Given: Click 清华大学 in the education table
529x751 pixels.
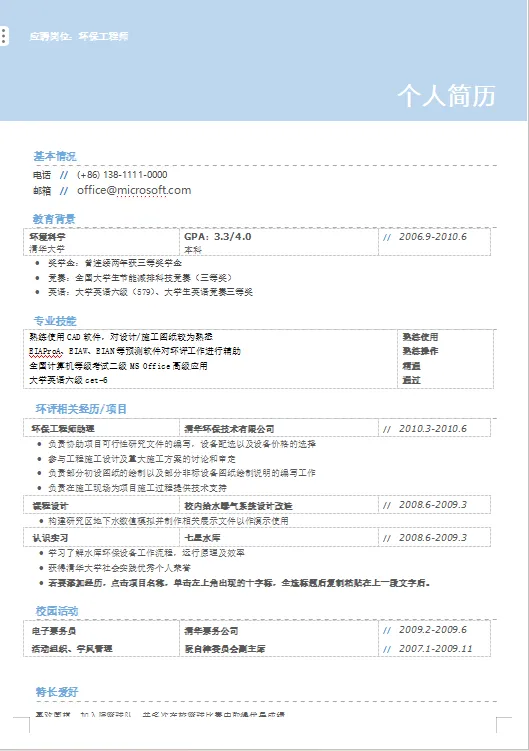Looking at the screenshot, I should tap(47, 249).
